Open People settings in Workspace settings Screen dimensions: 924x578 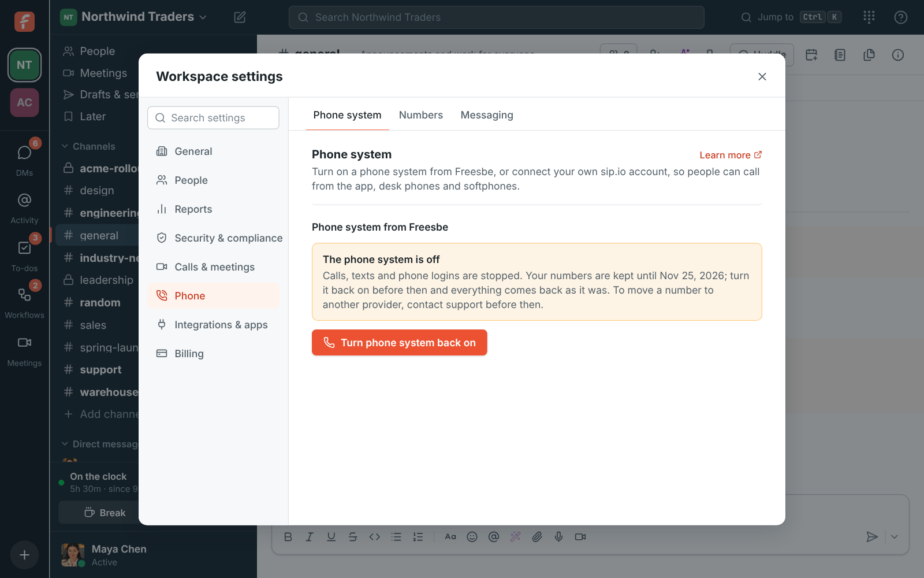pyautogui.click(x=214, y=180)
